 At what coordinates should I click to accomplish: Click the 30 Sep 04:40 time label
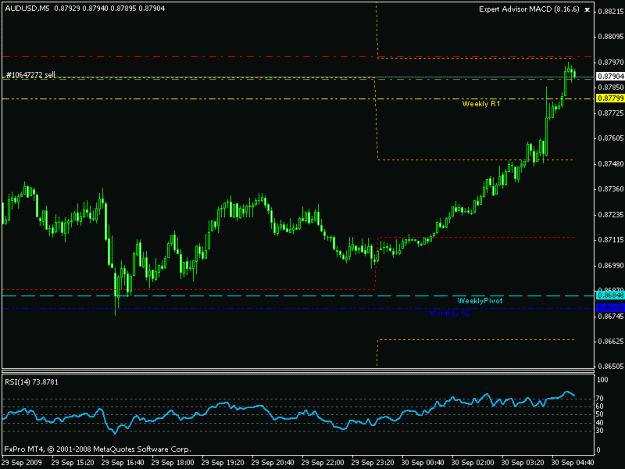[x=573, y=463]
